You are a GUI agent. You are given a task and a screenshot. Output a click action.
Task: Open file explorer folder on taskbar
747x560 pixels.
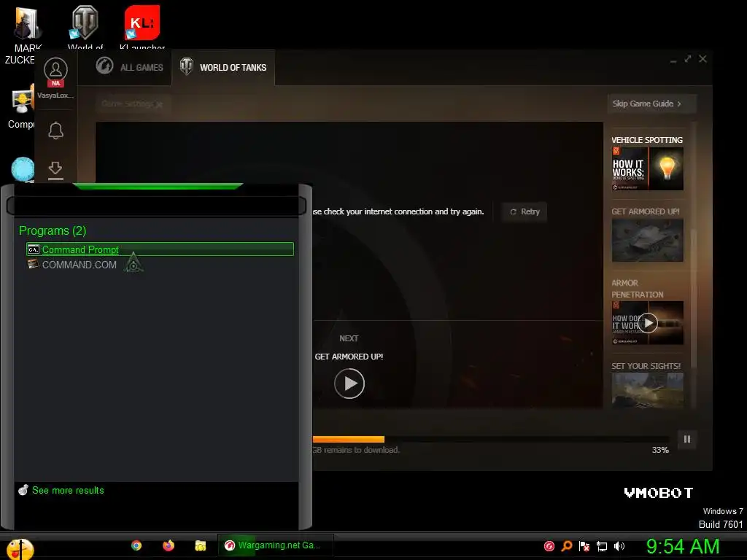click(x=200, y=545)
